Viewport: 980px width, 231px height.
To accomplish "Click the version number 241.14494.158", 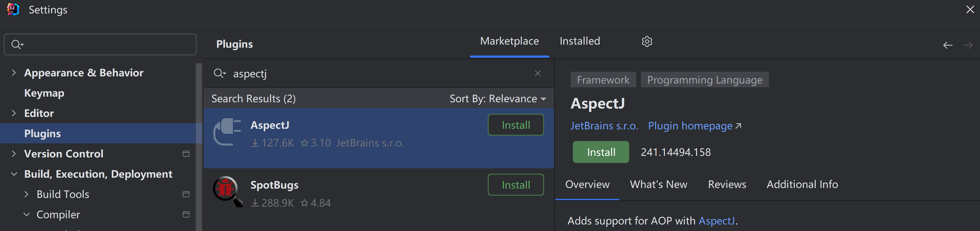I will [x=676, y=152].
